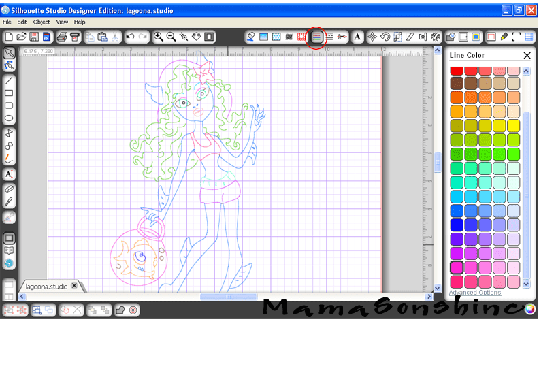Click the Save file icon
The height and width of the screenshot is (392, 539).
34,37
